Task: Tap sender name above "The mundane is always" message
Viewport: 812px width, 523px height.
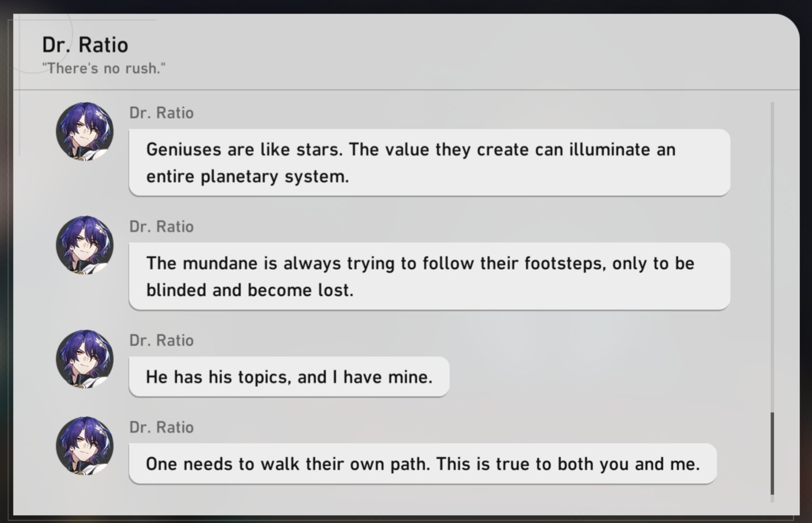Action: (161, 227)
